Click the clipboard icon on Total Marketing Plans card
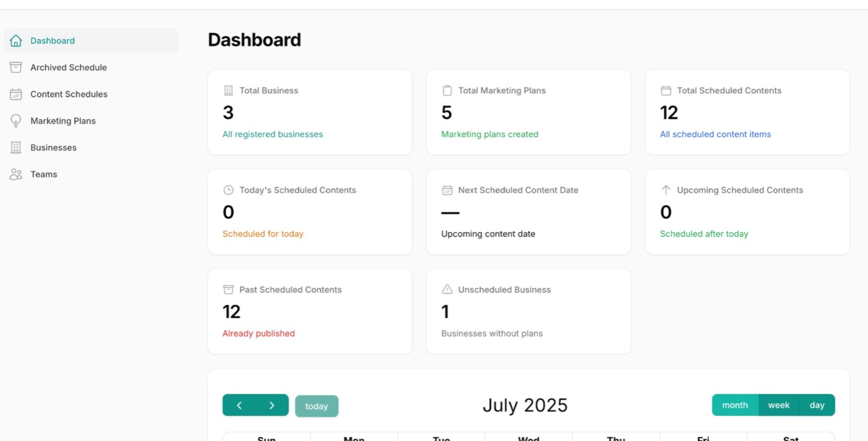 click(446, 90)
